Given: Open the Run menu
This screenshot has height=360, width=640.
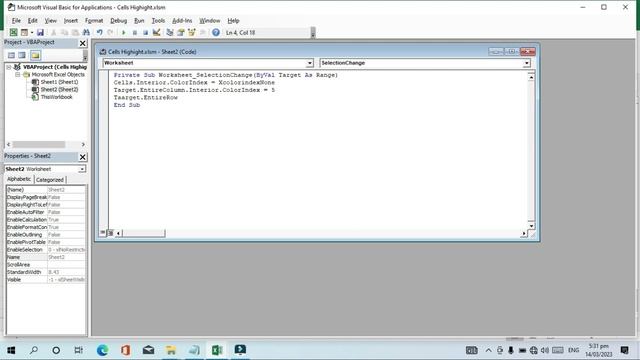Looking at the screenshot, I should click(139, 20).
